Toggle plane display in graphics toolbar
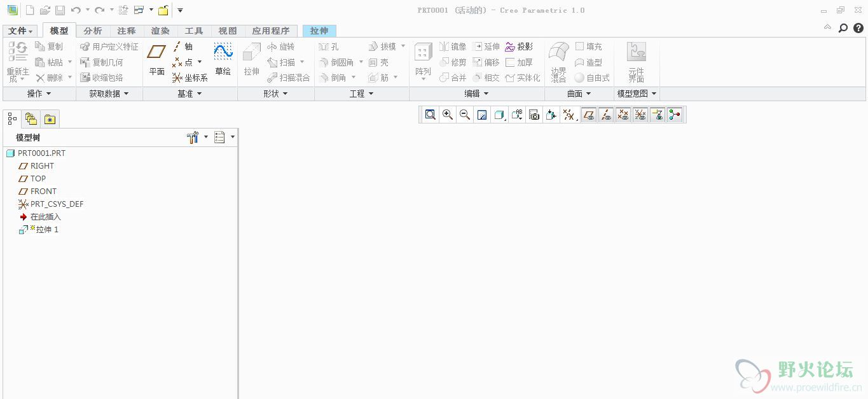The image size is (868, 399). tap(589, 115)
